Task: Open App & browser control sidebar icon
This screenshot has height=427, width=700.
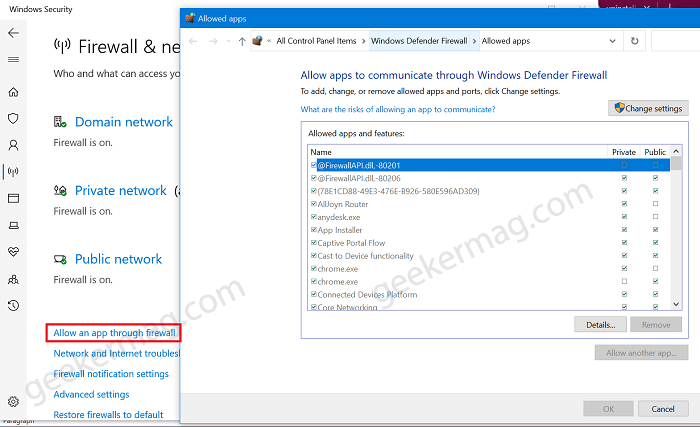Action: [x=13, y=198]
